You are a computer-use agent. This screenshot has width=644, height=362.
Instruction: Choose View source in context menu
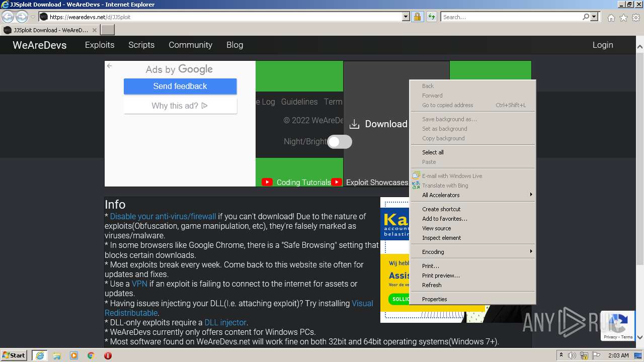472,228
